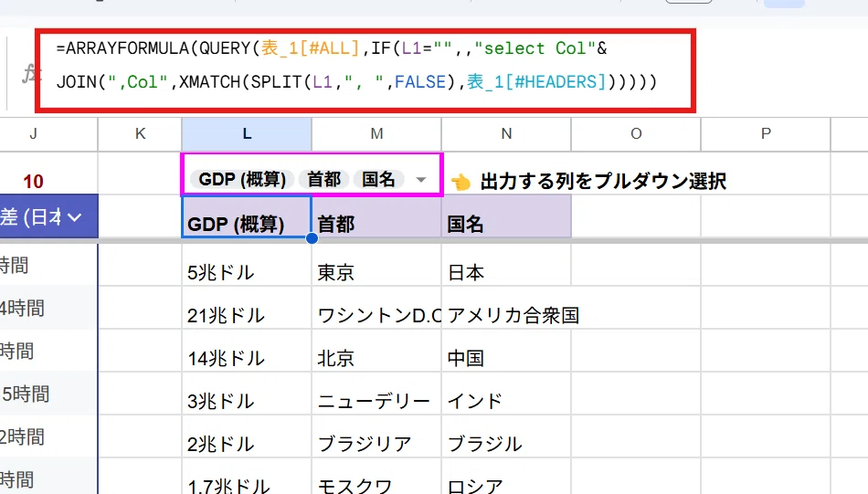Select column L header
This screenshot has height=494, width=868.
[x=247, y=134]
